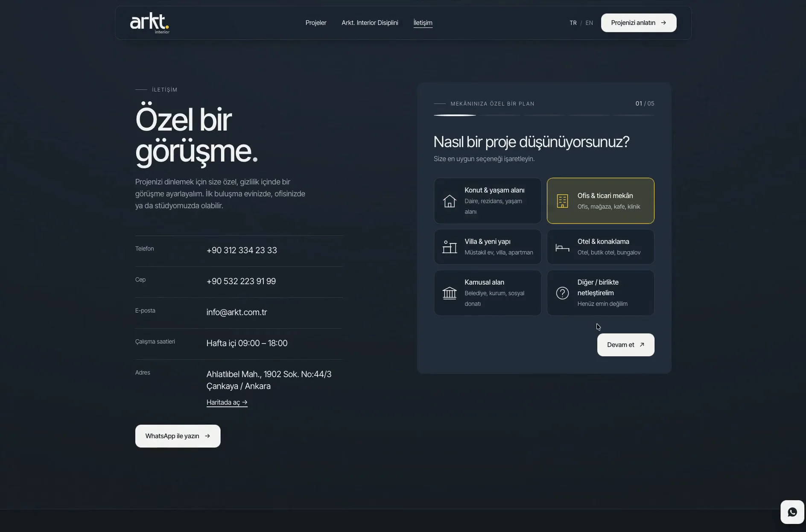Switch language to EN
This screenshot has height=532, width=806.
589,23
